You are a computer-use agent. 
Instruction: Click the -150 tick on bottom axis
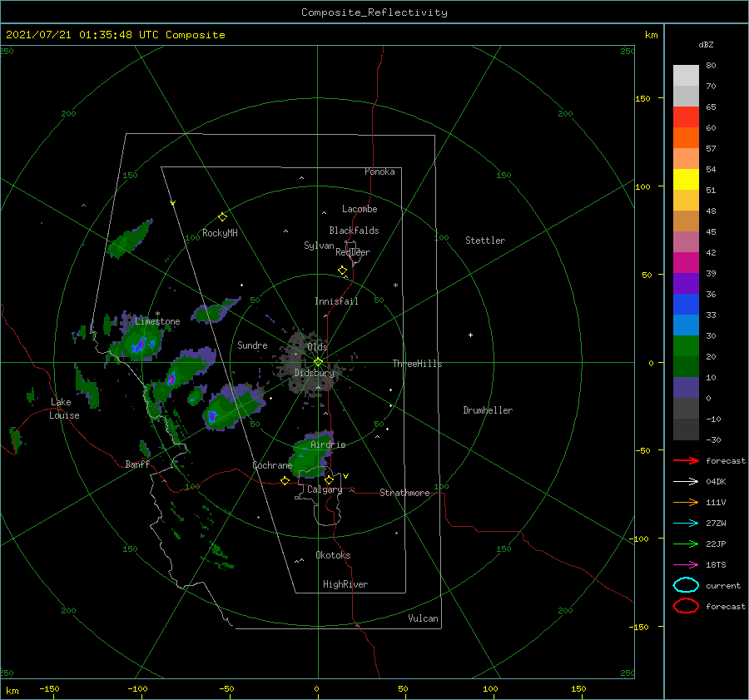click(49, 688)
